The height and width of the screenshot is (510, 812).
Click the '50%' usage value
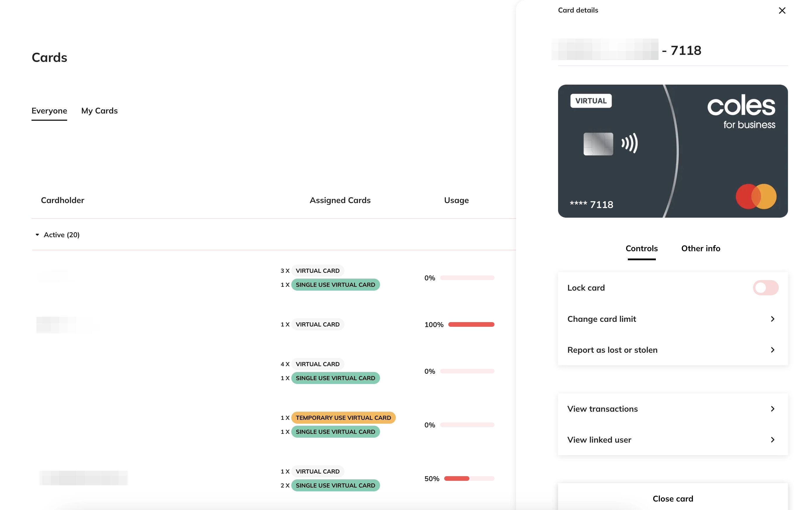coord(432,479)
